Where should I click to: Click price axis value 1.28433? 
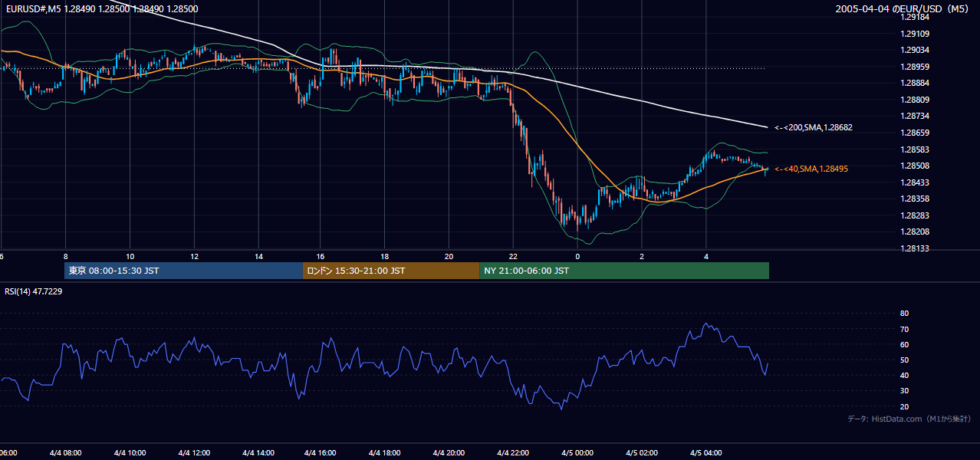pyautogui.click(x=916, y=182)
